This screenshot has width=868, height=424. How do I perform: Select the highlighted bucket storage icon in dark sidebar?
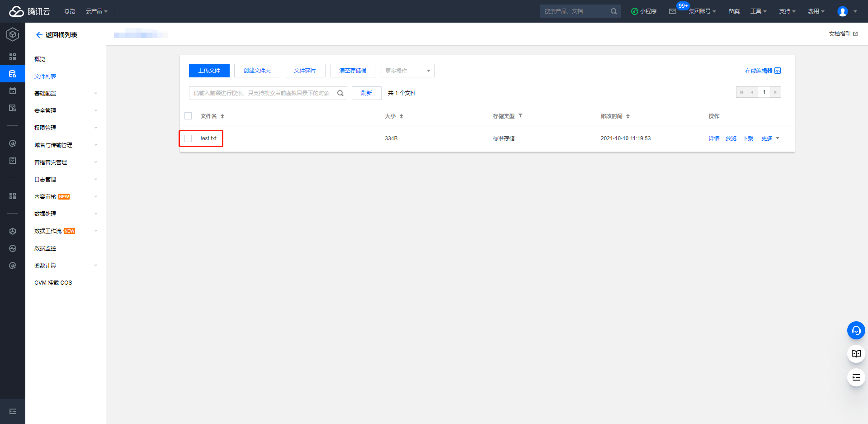click(x=13, y=74)
